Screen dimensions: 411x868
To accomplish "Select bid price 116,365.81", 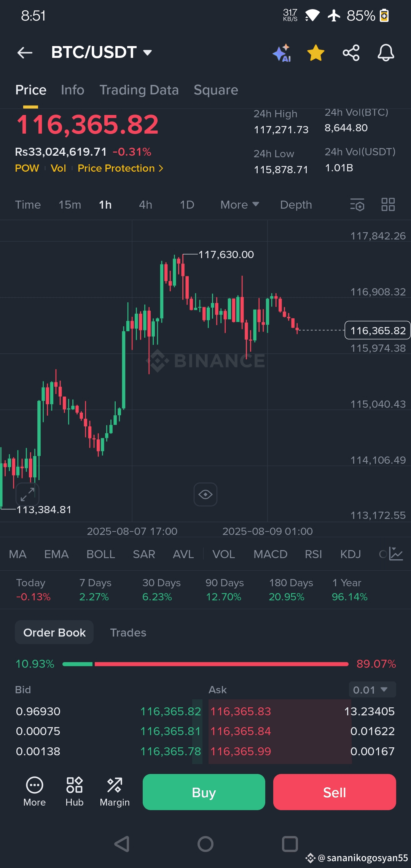I will coord(170,731).
